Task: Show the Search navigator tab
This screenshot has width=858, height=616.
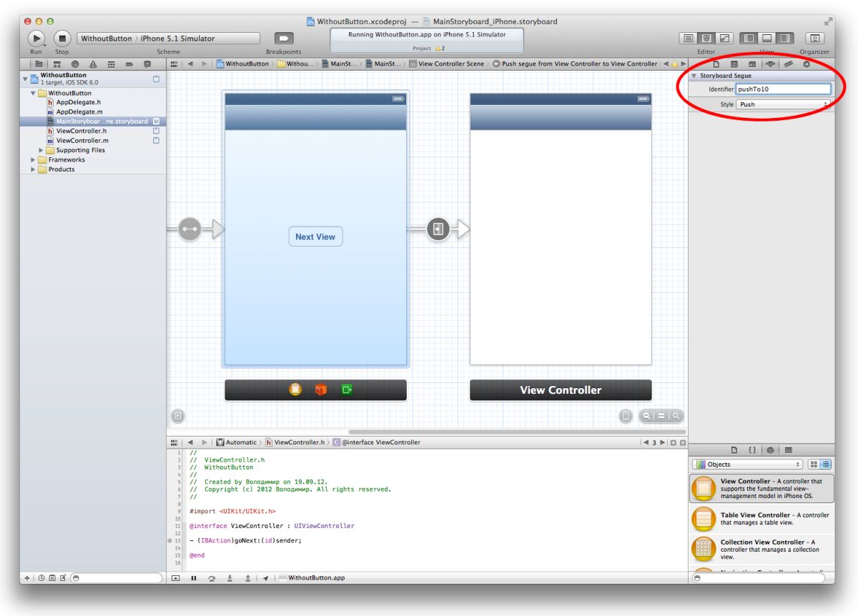Action: pos(74,64)
